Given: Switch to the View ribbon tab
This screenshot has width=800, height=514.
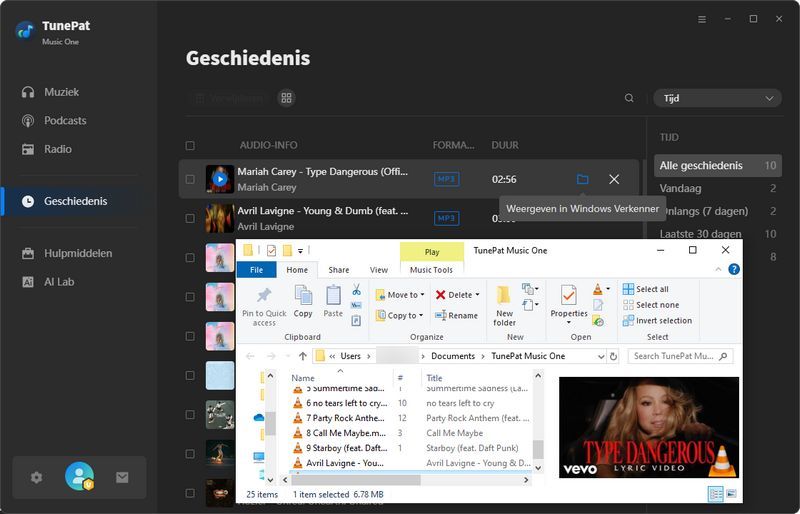Looking at the screenshot, I should pyautogui.click(x=379, y=270).
